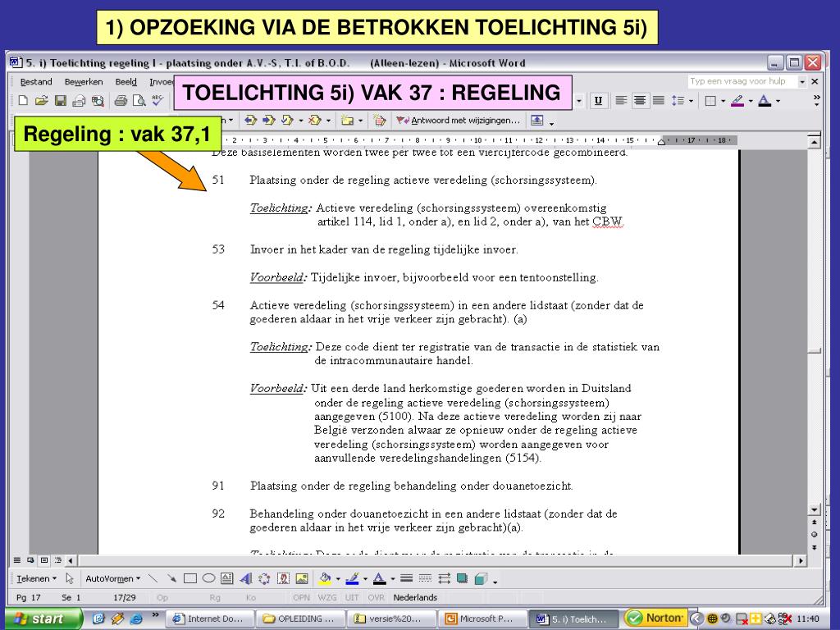This screenshot has width=840, height=630.
Task: Go to the previous change in review toolbar
Action: pos(250,120)
